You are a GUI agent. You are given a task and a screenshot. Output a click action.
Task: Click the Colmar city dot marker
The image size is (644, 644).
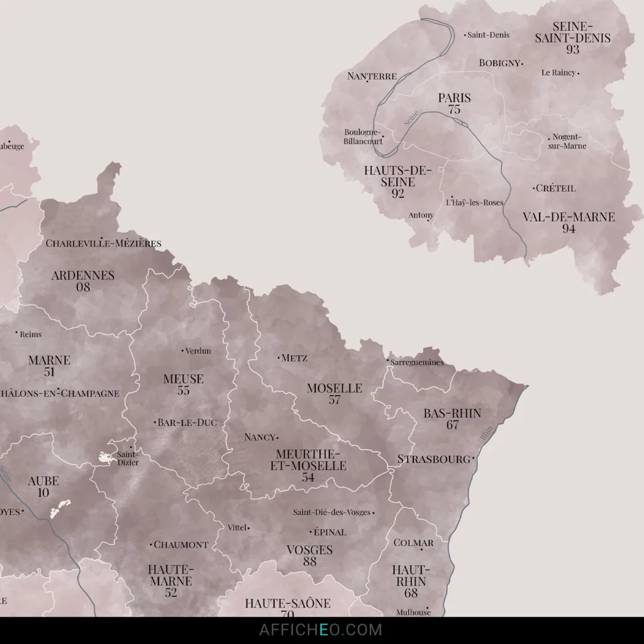422,548
